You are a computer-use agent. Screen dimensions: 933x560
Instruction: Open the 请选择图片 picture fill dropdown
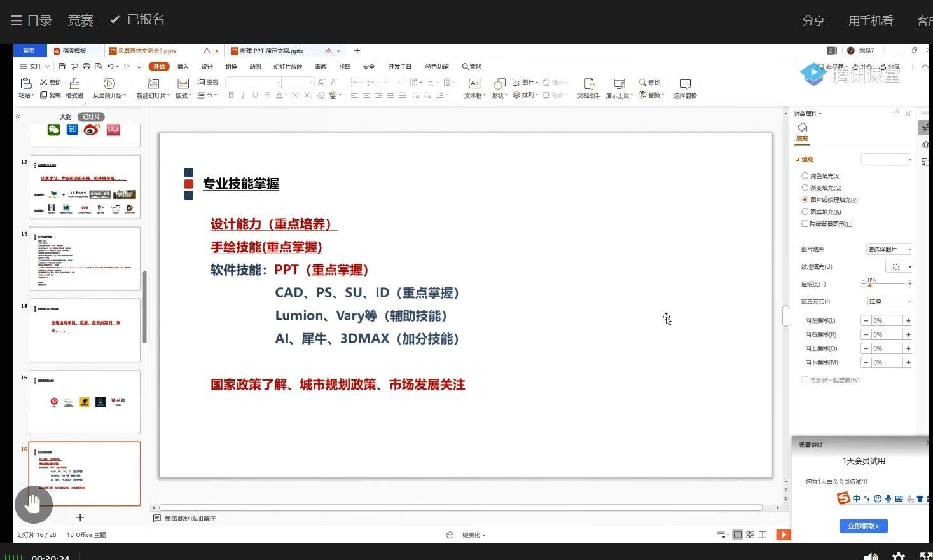coord(888,249)
